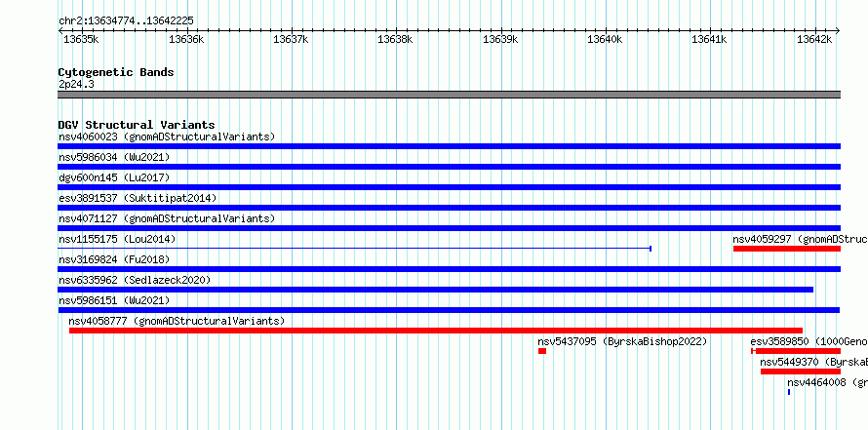868x430 pixels.
Task: Open nsv6335962 (Sedlazeck2020) label
Action: click(x=135, y=280)
